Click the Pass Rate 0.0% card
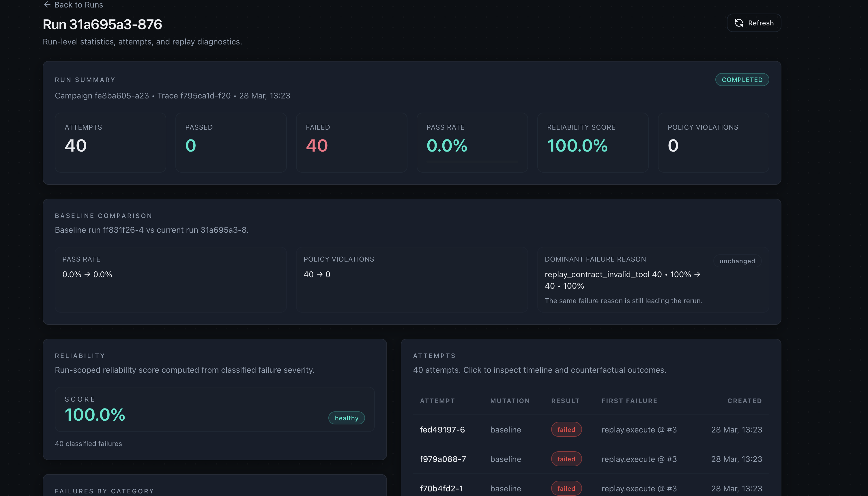Viewport: 868px width, 496px height. tap(472, 142)
